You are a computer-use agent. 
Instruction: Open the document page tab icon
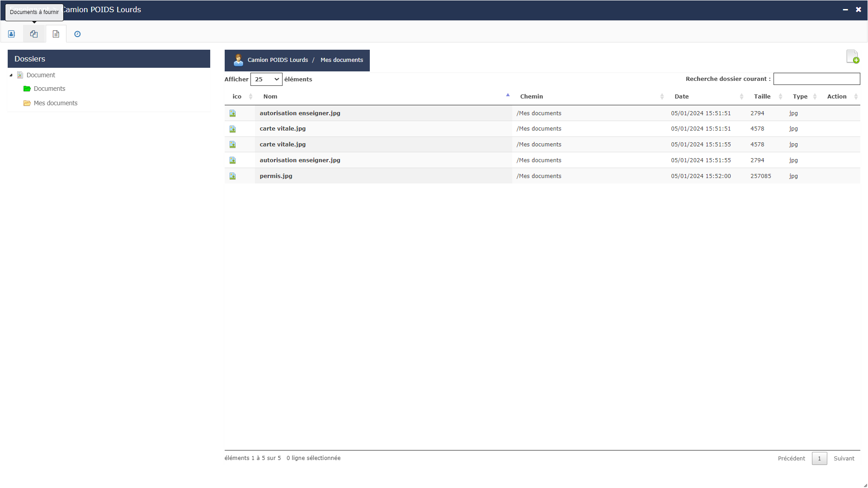pyautogui.click(x=56, y=34)
